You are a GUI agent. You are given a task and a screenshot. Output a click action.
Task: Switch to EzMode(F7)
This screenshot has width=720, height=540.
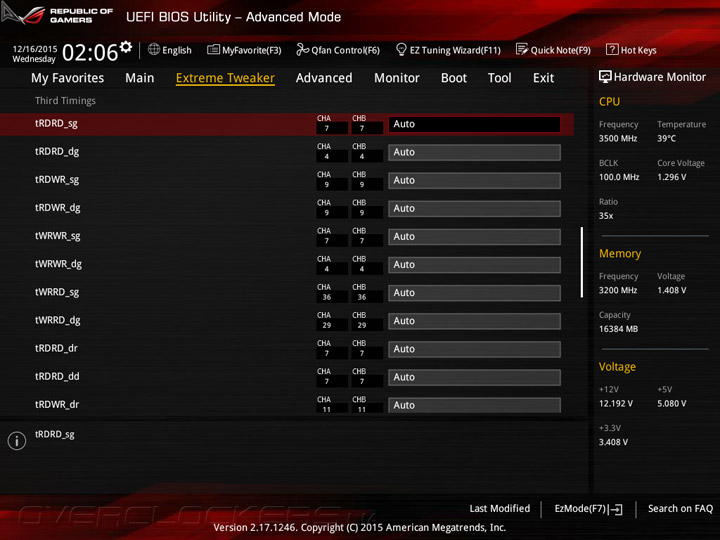pyautogui.click(x=581, y=509)
